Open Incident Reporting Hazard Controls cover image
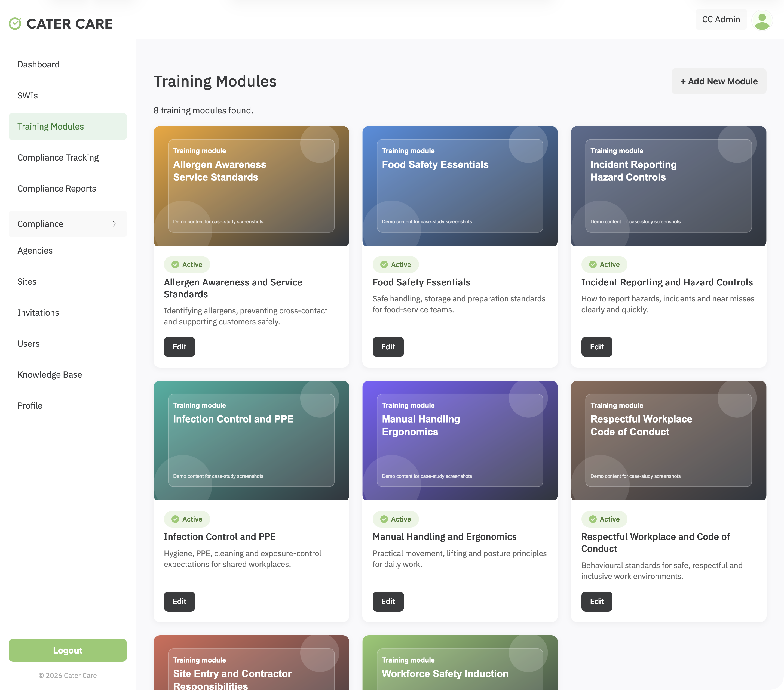 (x=669, y=186)
